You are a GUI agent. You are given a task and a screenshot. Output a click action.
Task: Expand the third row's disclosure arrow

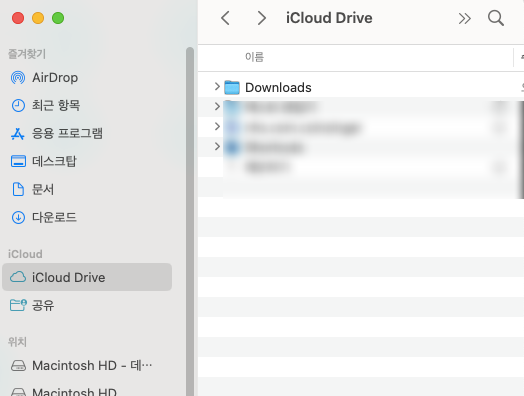217,126
